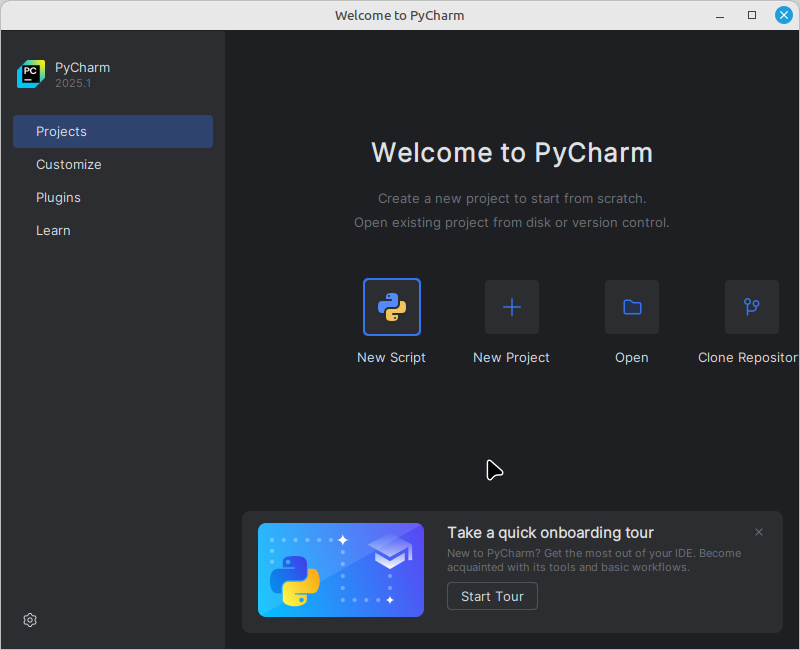Viewport: 800px width, 650px height.
Task: Open the Plugins tab
Action: coord(113,197)
